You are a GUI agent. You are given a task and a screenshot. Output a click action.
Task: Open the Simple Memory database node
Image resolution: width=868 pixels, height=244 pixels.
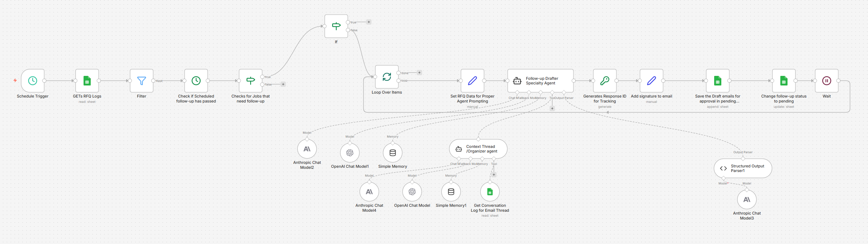[x=393, y=153]
